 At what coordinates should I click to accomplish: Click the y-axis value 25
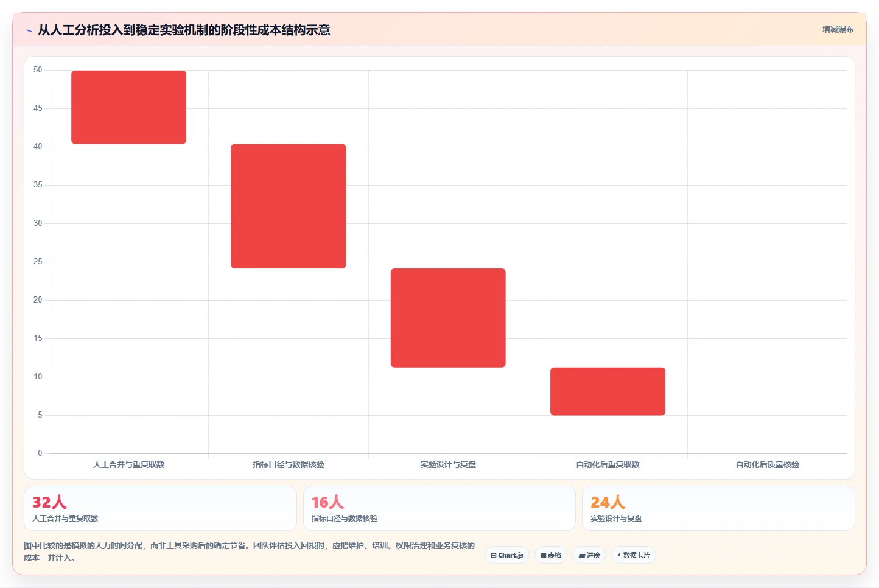(x=38, y=262)
